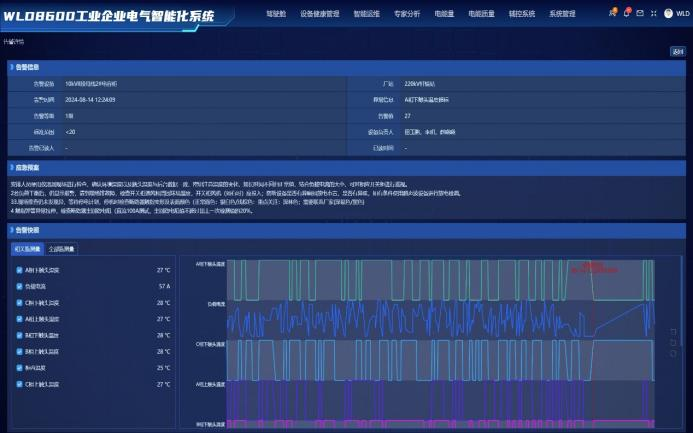
Task: Open the notification bell icon
Action: 626,14
